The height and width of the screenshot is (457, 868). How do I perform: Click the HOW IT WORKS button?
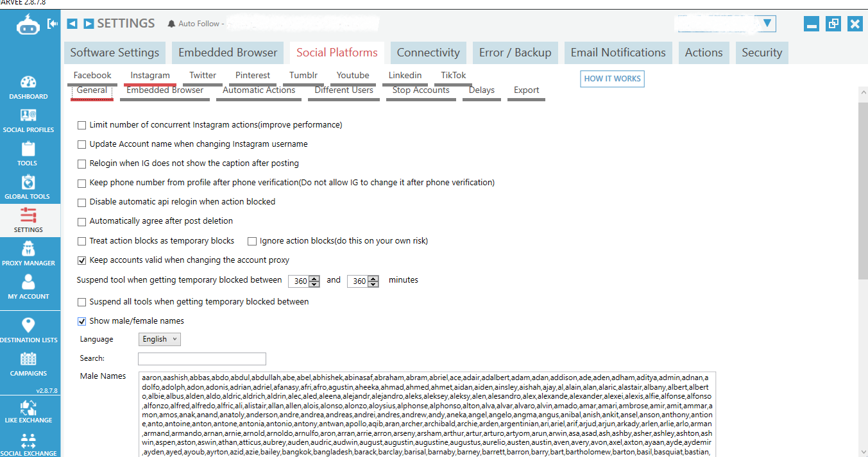tap(613, 79)
